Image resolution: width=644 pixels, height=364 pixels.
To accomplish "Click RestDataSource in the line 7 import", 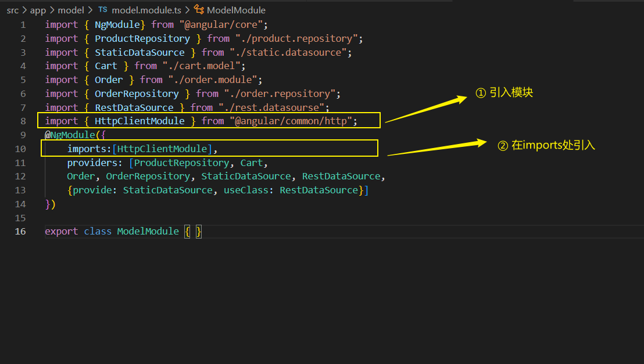I will click(x=134, y=107).
